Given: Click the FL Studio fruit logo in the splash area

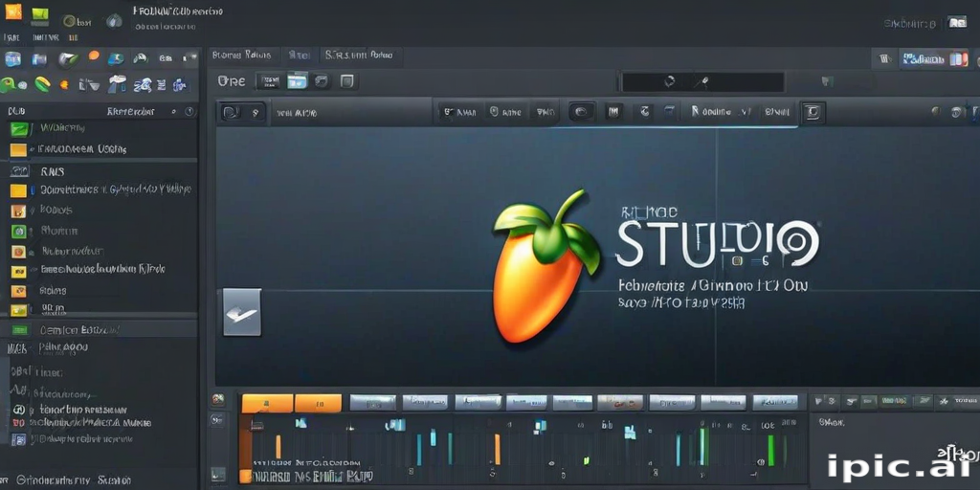Looking at the screenshot, I should tap(546, 267).
